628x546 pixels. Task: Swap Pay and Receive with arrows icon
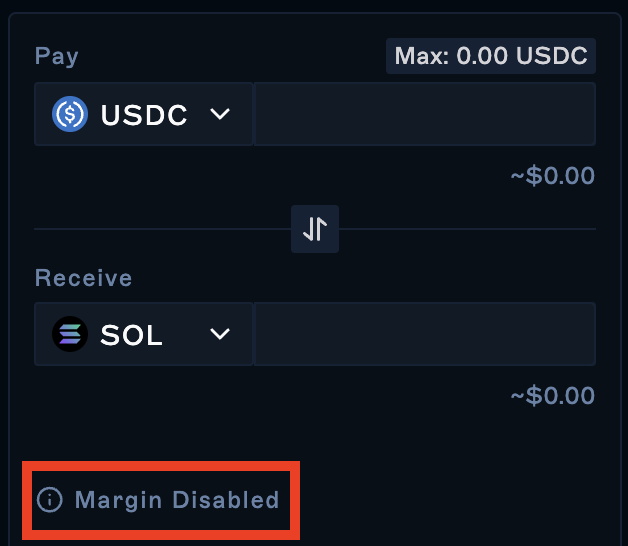[315, 229]
